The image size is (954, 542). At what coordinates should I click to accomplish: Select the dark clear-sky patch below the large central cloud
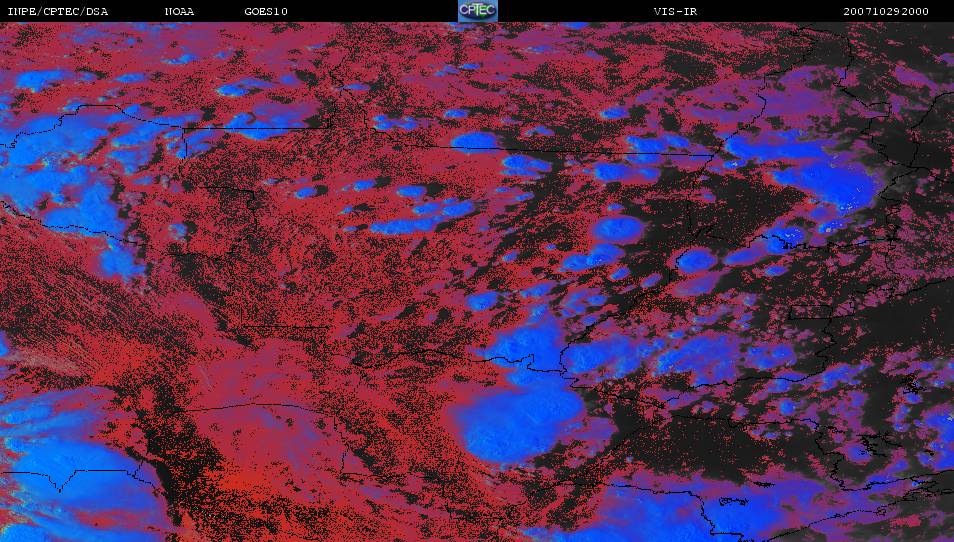(x=560, y=470)
